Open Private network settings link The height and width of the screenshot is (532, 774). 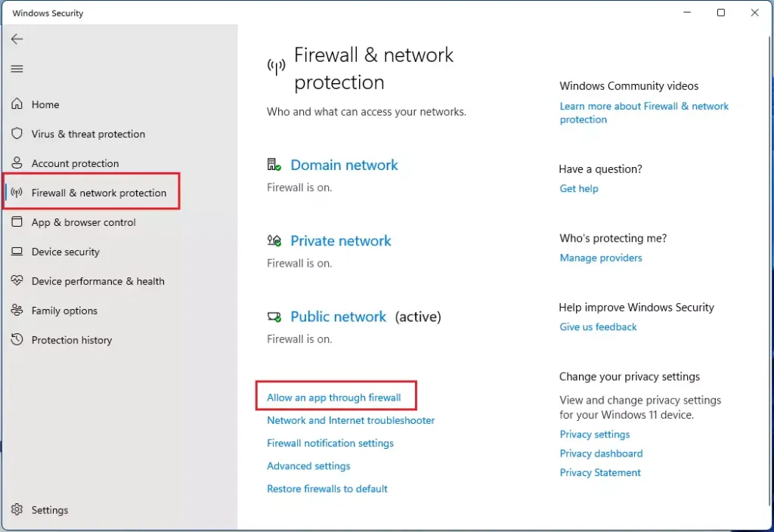click(x=341, y=240)
